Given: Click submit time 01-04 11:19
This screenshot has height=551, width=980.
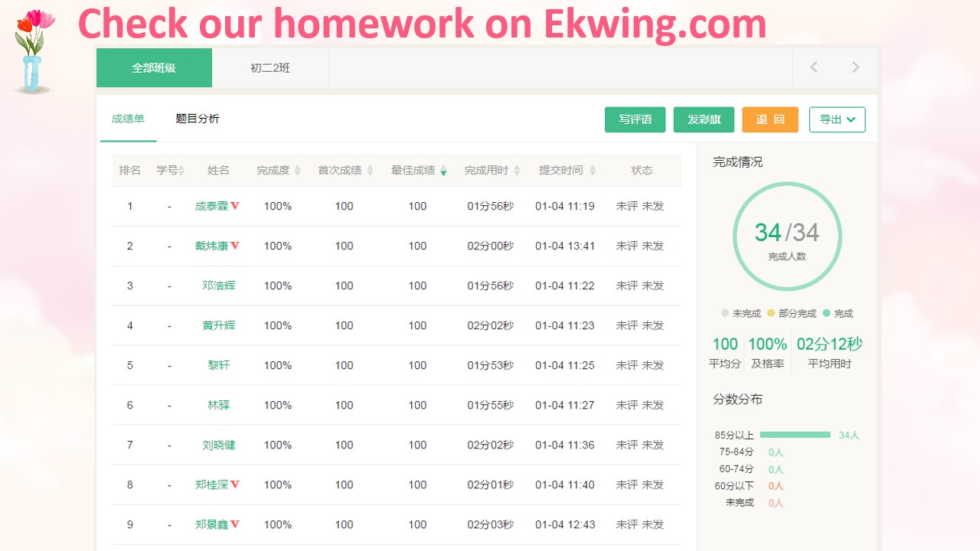Looking at the screenshot, I should tap(565, 206).
